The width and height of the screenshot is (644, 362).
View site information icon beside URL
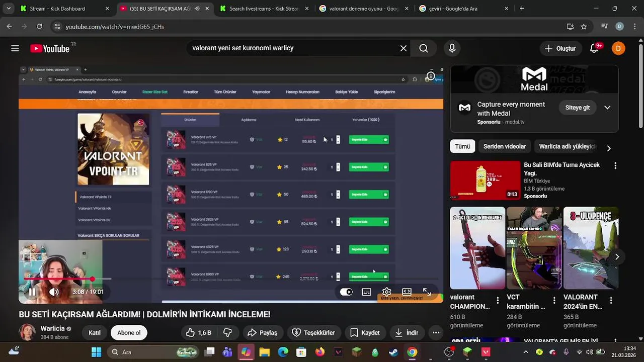(x=57, y=27)
